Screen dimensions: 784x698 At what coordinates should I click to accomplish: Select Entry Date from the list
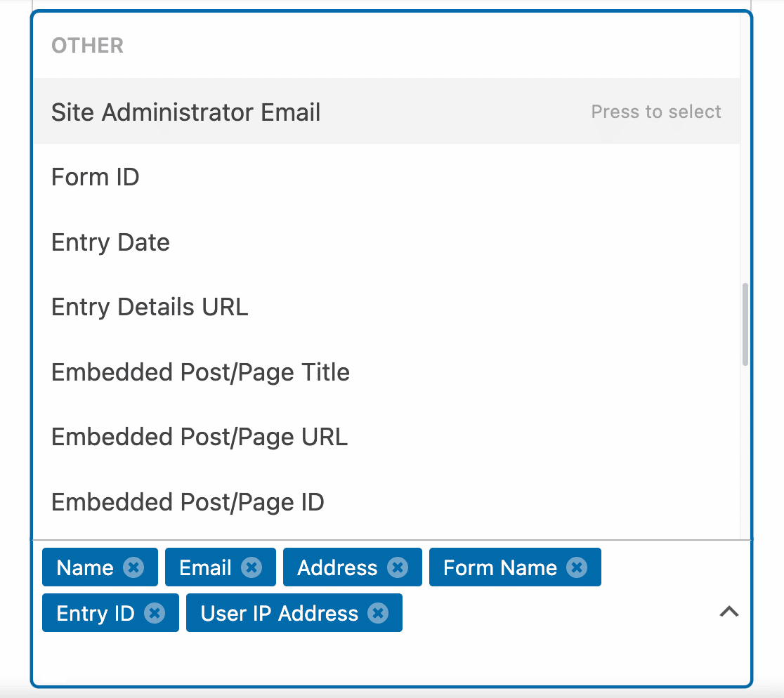tap(386, 242)
